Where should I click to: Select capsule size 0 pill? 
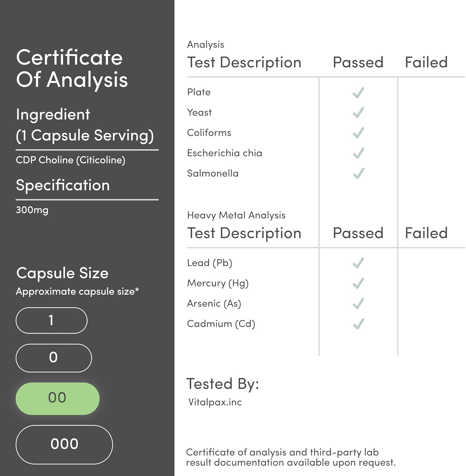point(54,358)
